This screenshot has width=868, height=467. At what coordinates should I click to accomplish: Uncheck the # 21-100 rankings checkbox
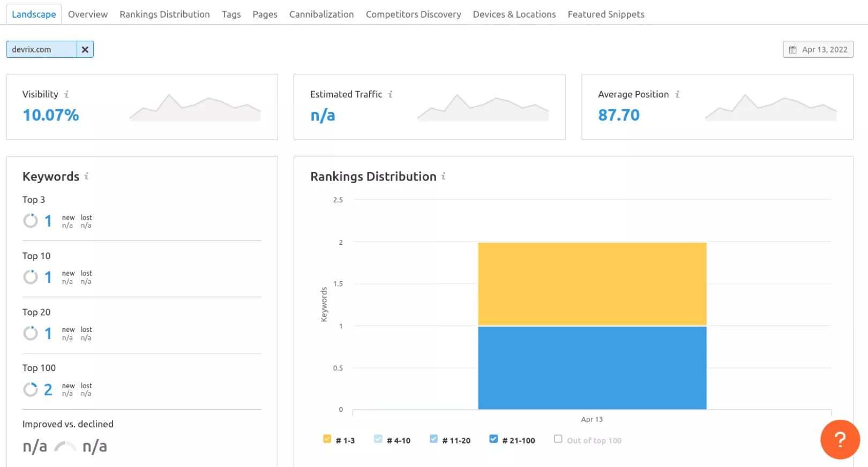click(493, 439)
